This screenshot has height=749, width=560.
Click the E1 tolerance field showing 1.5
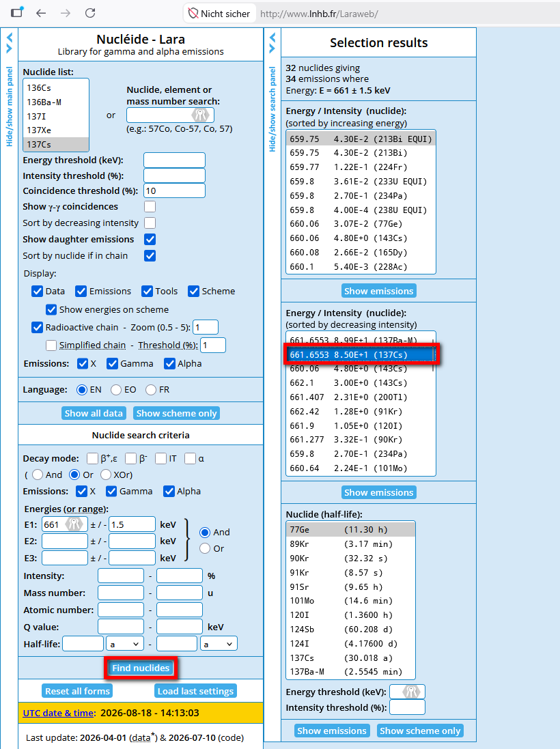point(132,524)
